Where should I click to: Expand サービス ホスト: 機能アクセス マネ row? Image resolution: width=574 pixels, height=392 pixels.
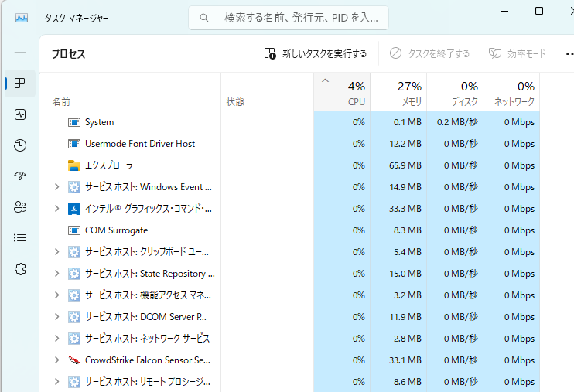coord(56,295)
